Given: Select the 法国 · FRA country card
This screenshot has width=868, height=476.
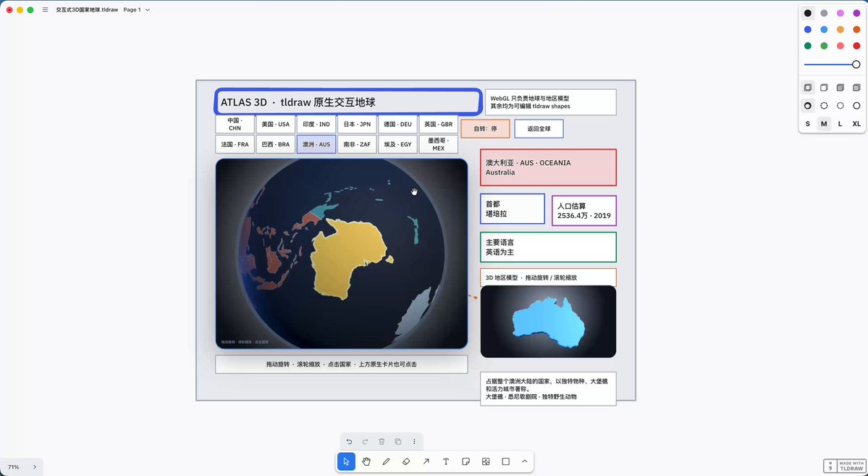Looking at the screenshot, I should tap(235, 144).
